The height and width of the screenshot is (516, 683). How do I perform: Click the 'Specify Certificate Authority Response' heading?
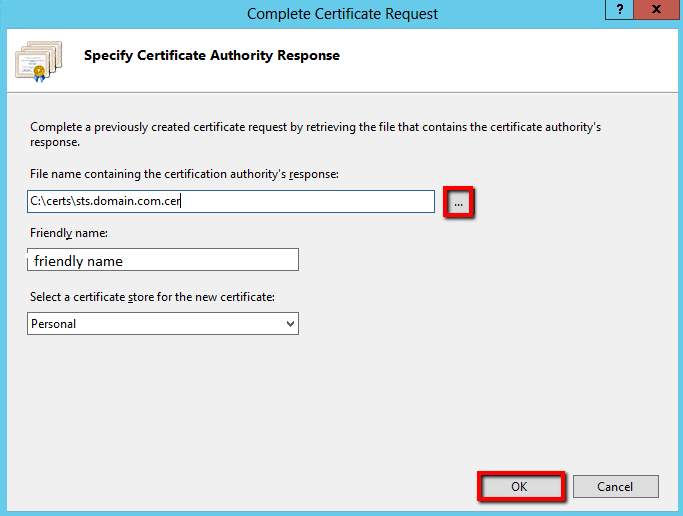[x=212, y=56]
